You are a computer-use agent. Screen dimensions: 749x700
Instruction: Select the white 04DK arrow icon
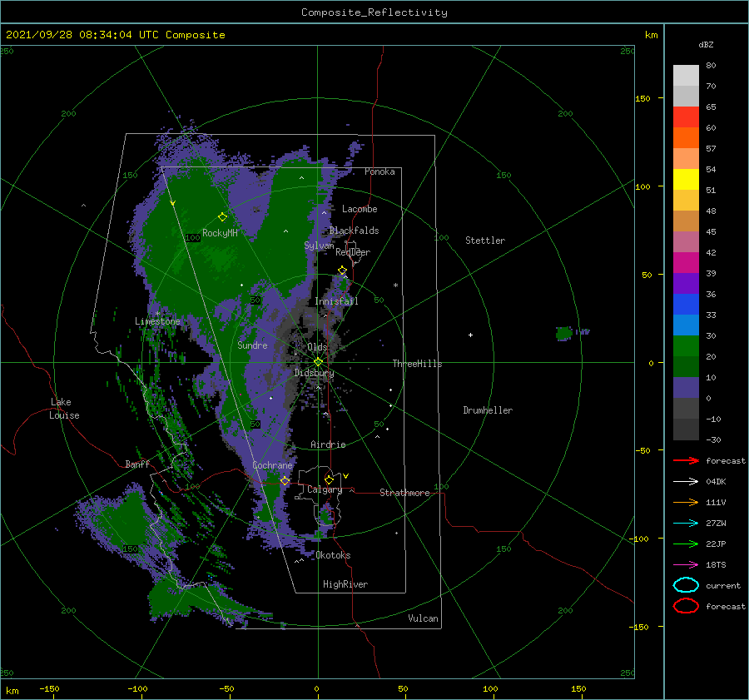pyautogui.click(x=686, y=482)
